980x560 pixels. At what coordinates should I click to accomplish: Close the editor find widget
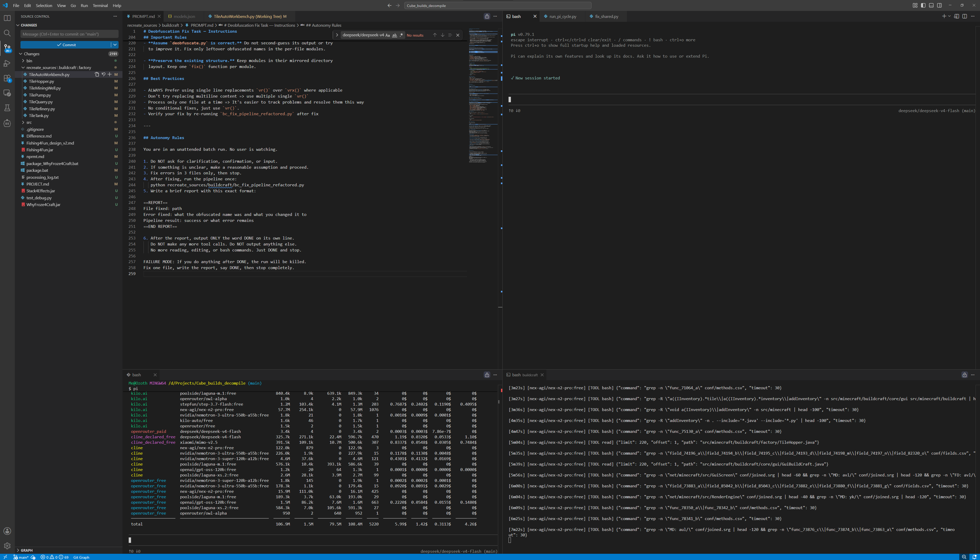[458, 35]
